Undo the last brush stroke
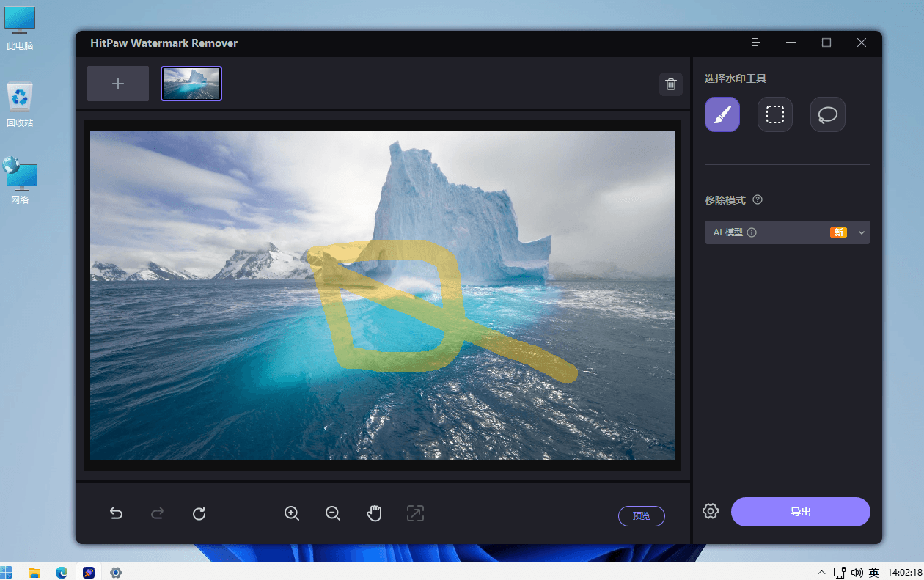The image size is (924, 580). [116, 513]
